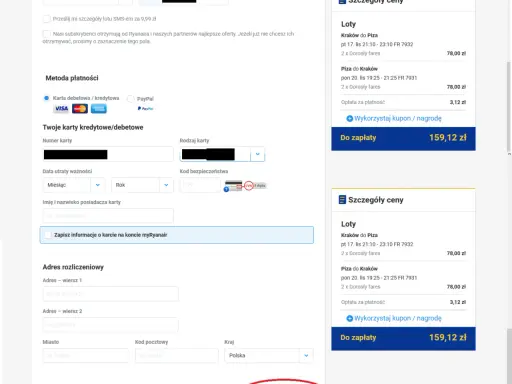
Task: Click the Adres – wiersz 1 field
Action: pos(111,294)
